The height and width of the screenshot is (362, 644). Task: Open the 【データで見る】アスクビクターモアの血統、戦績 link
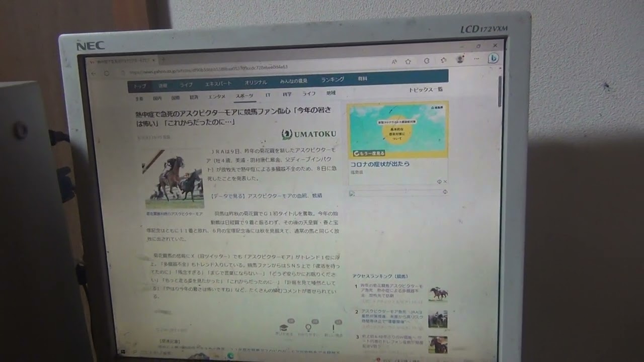tap(266, 196)
